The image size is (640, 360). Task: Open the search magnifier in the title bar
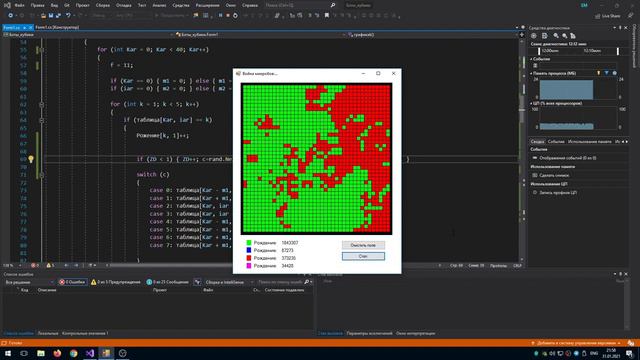pos(333,5)
